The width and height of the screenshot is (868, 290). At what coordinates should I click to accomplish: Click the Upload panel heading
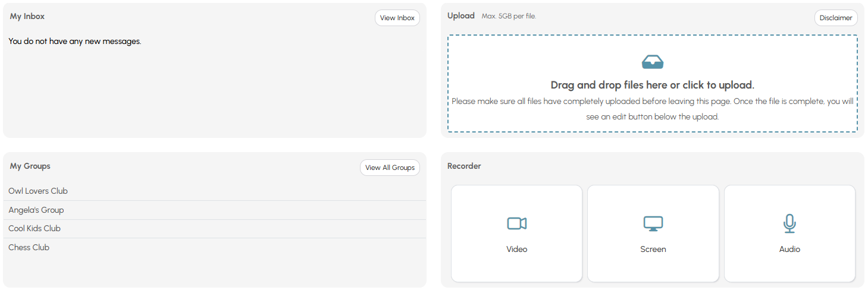[461, 16]
